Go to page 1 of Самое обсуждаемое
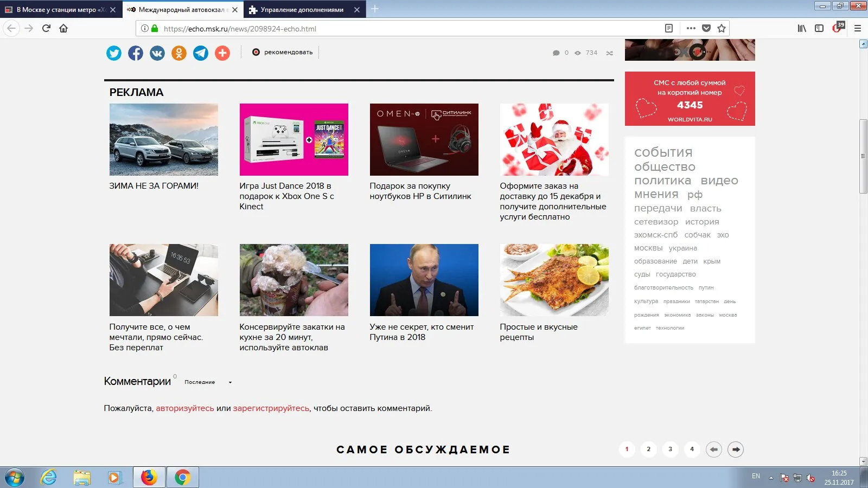Viewport: 868px width, 488px height. [x=627, y=450]
